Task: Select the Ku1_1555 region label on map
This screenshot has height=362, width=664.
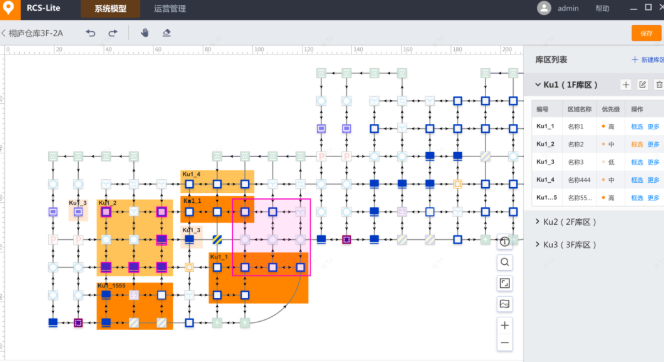Action: click(x=111, y=286)
